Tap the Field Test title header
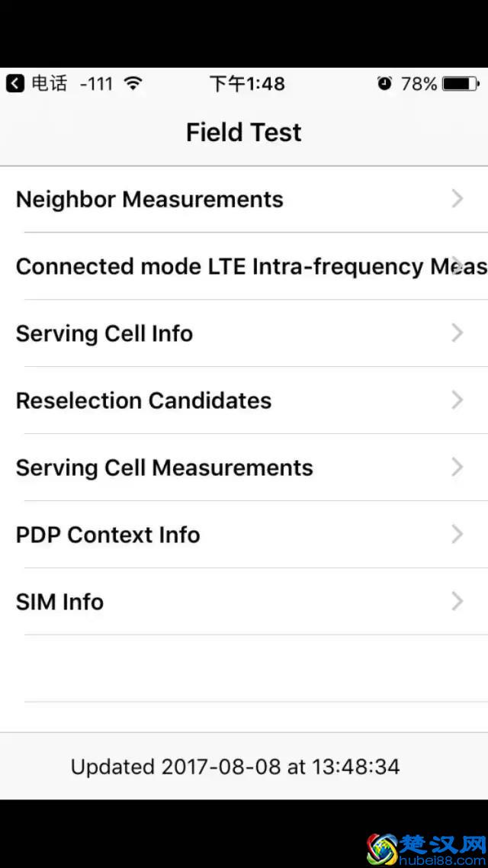The height and width of the screenshot is (868, 488). pyautogui.click(x=244, y=133)
